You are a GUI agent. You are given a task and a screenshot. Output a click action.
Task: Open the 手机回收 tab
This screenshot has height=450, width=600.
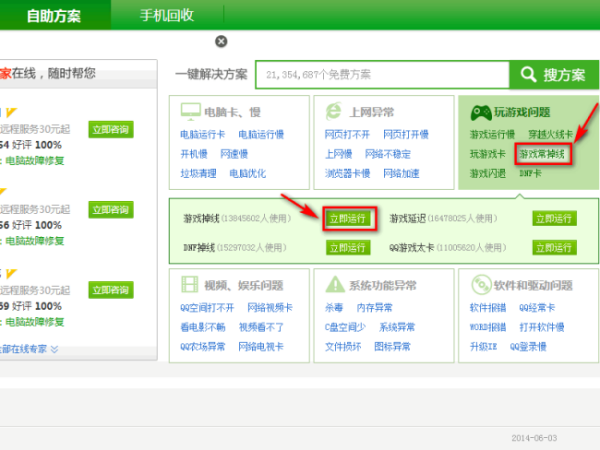(x=167, y=15)
